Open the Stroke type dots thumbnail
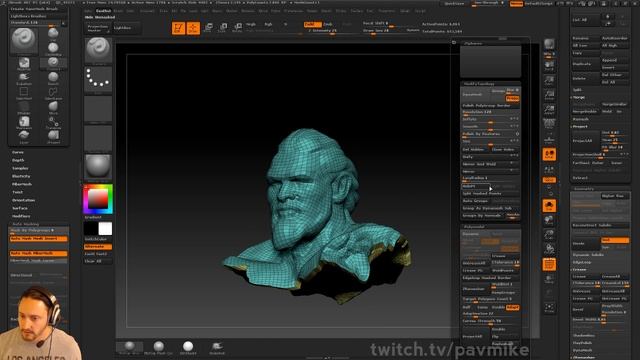 (x=98, y=79)
